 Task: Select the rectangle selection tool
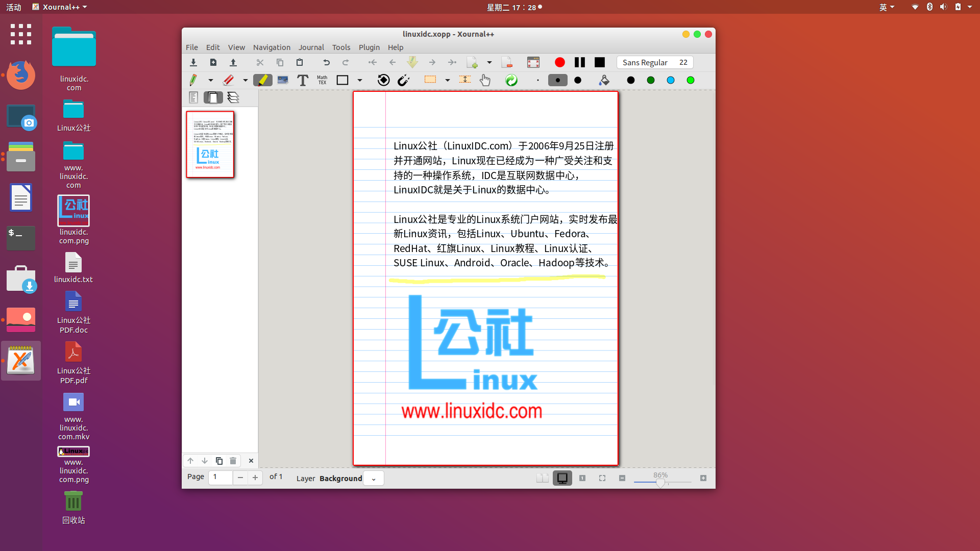pyautogui.click(x=430, y=80)
